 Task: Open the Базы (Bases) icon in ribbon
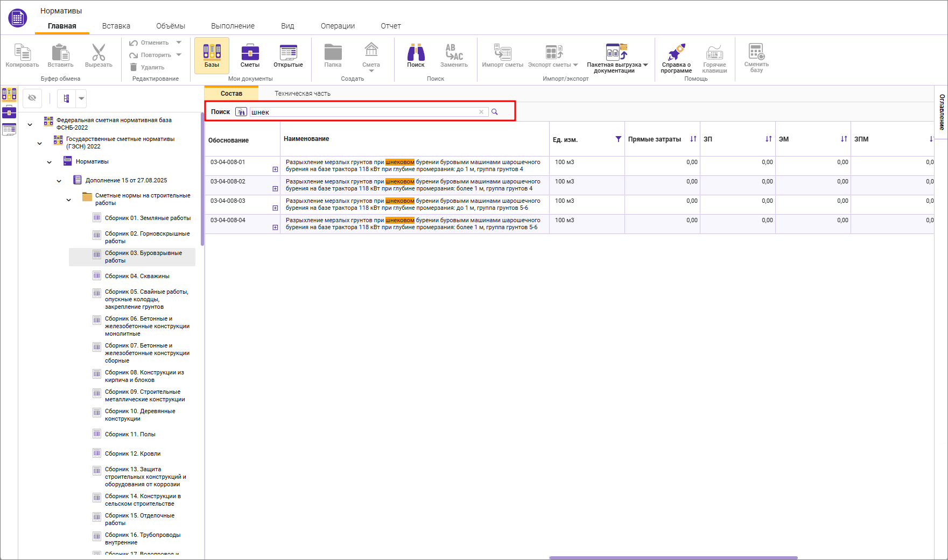(212, 55)
